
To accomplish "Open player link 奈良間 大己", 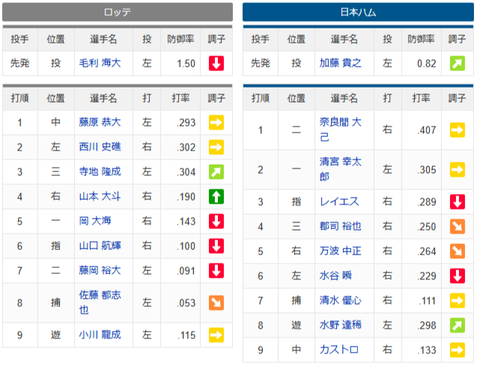I will [x=340, y=129].
